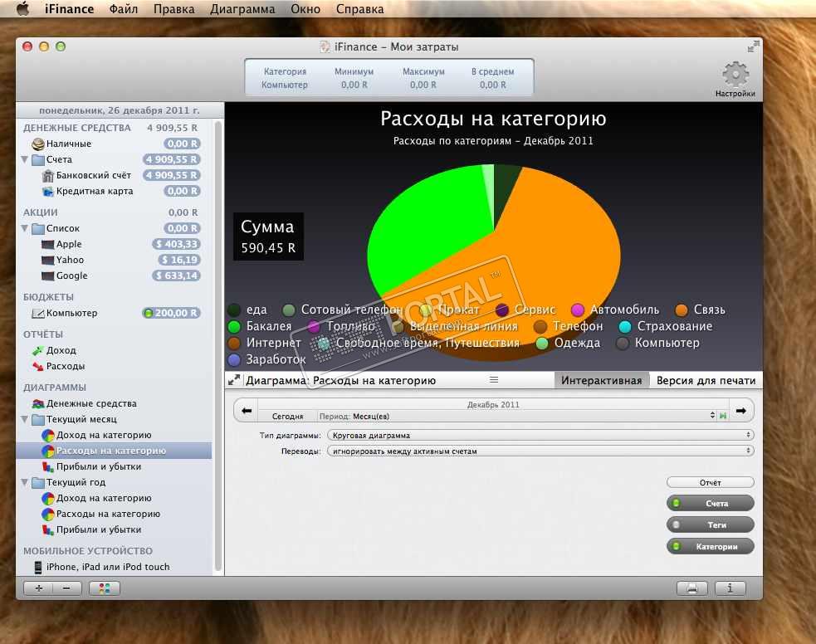Click the Связь orange legend swatch
Viewport: 816px width, 644px height.
pyautogui.click(x=682, y=310)
